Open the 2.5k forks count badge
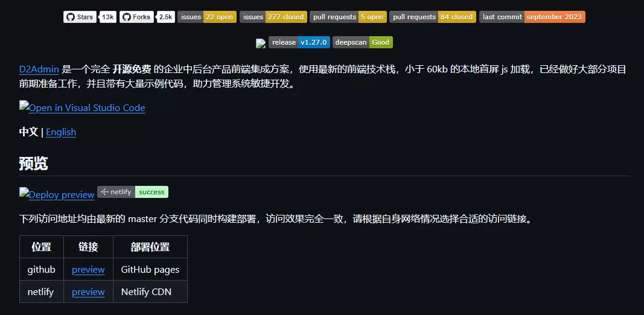This screenshot has height=315, width=644. [166, 17]
